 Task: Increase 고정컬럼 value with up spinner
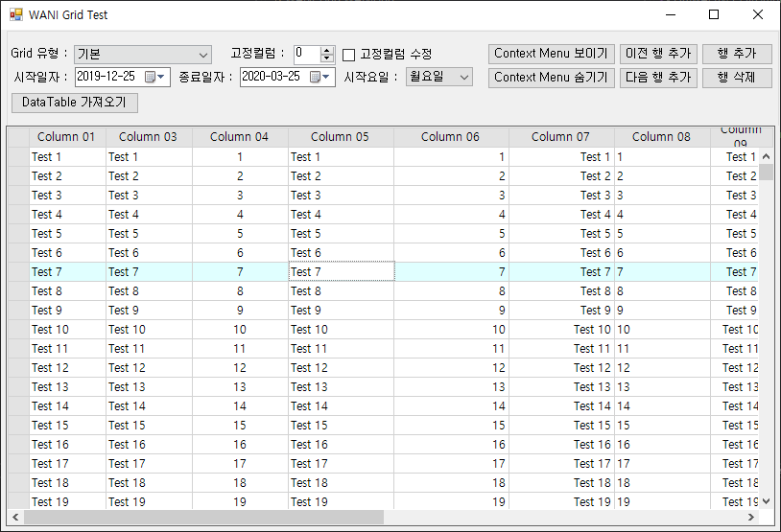coord(327,50)
